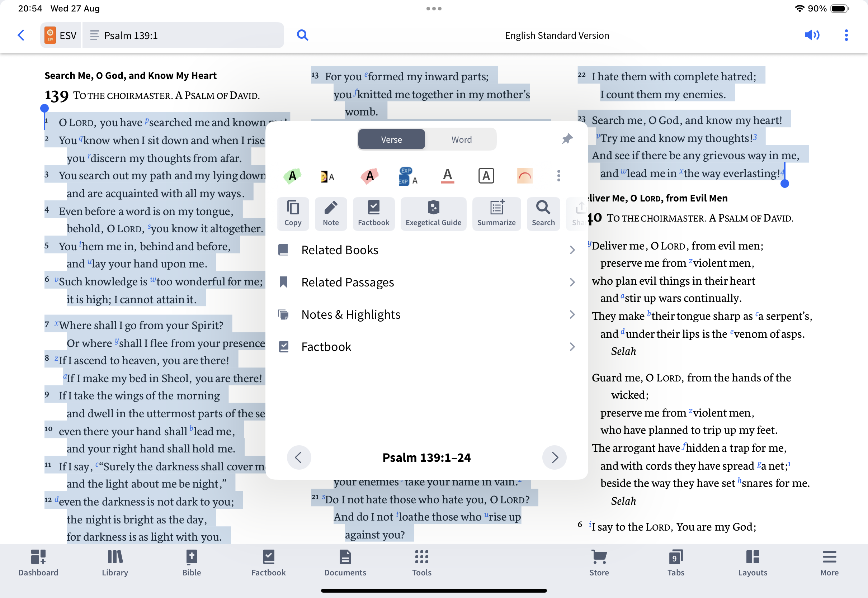This screenshot has width=868, height=598.
Task: Tap the 'Search Me, O God' heading
Action: (x=131, y=76)
